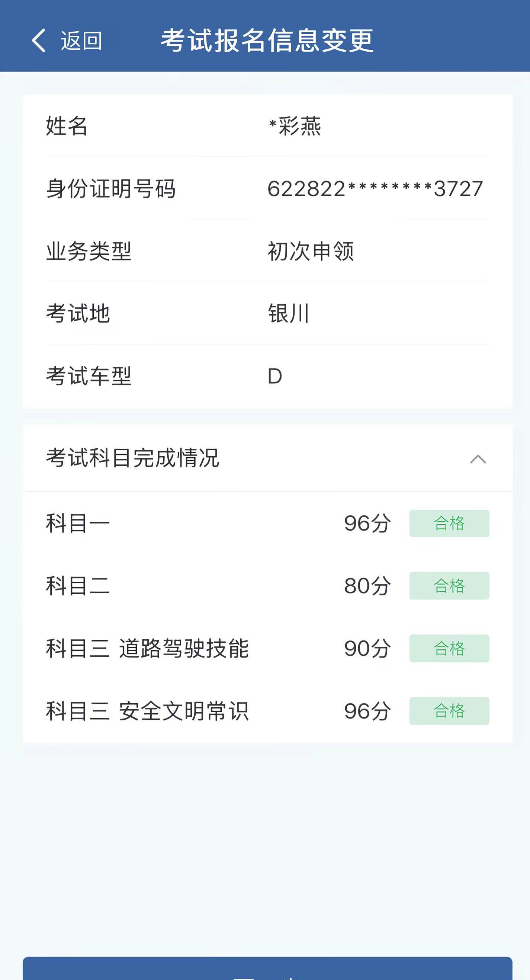This screenshot has width=530, height=980.
Task: Tap the 合格 badge for 科目一
Action: pyautogui.click(x=449, y=523)
